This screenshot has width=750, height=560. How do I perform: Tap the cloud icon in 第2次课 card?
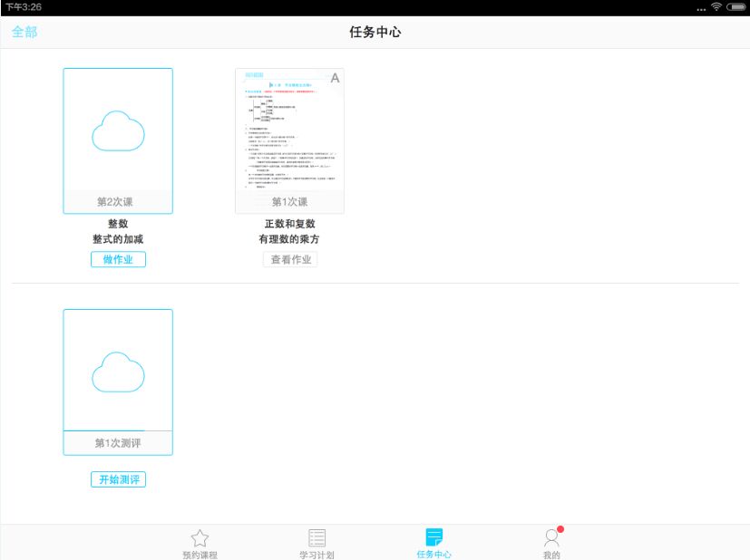pos(118,131)
